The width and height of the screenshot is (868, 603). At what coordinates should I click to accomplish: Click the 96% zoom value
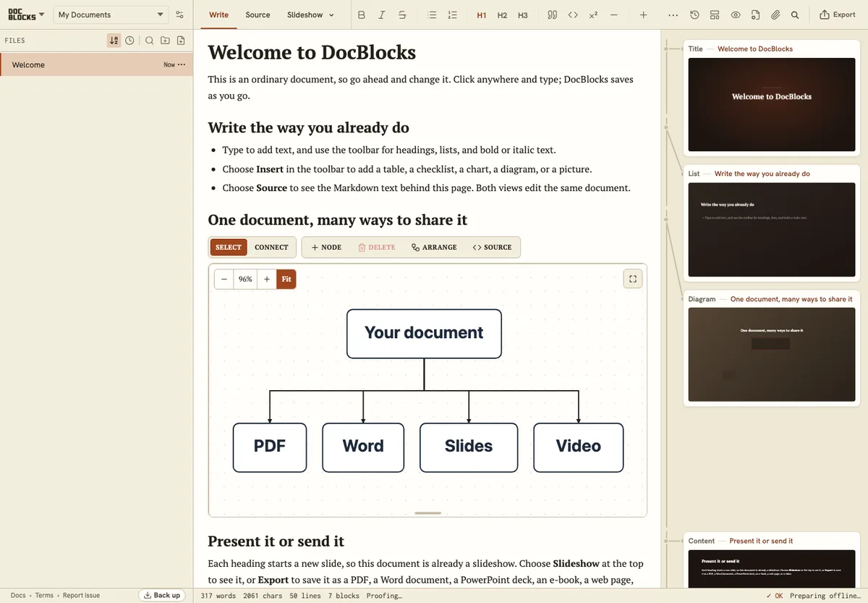[245, 279]
